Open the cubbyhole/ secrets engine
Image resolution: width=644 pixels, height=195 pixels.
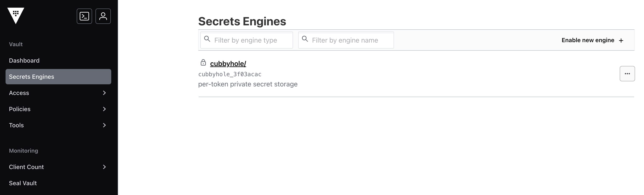coord(228,63)
